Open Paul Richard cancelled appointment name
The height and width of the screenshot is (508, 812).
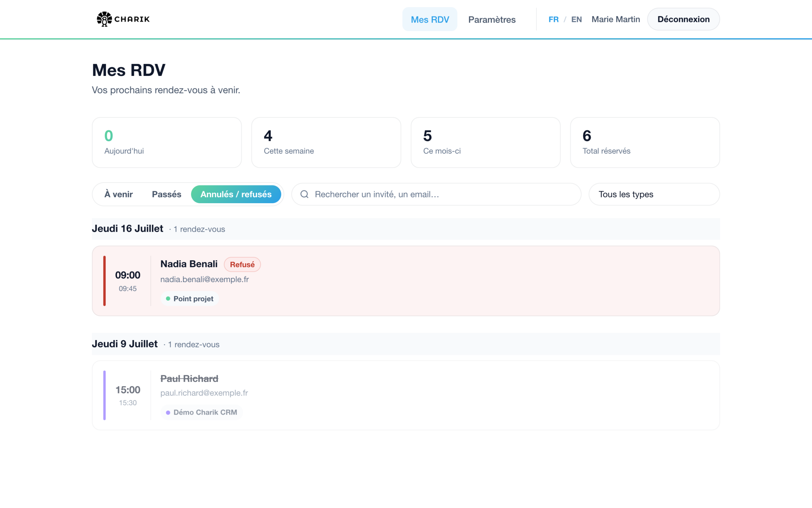pos(189,379)
